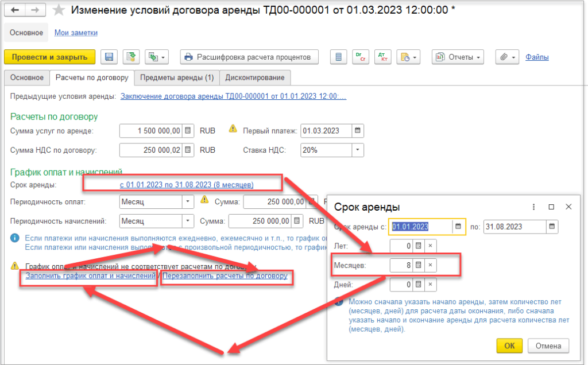Viewport: 588px width, 365px height.
Task: Clear the Лет field with the × button
Action: (431, 246)
